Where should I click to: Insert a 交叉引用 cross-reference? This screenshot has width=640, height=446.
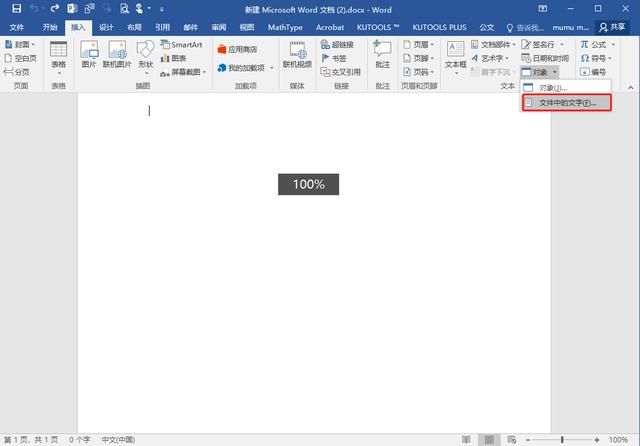tap(341, 72)
